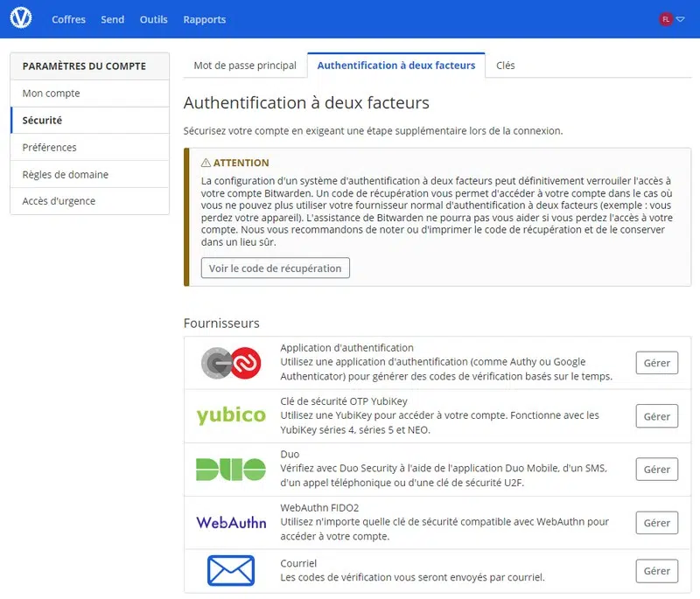This screenshot has width=700, height=599.
Task: Open the Coffres menu
Action: [68, 19]
